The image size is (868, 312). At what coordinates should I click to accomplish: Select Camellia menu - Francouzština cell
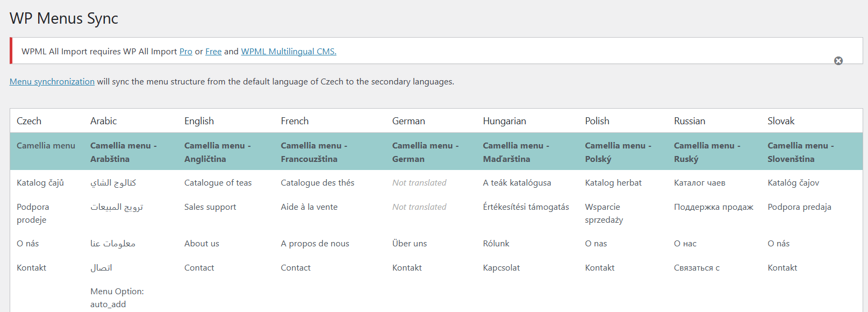click(314, 152)
